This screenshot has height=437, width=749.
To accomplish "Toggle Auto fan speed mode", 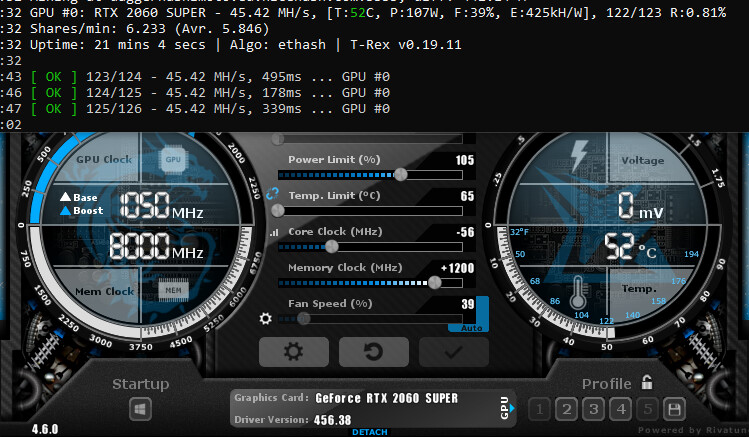I will coord(471,328).
